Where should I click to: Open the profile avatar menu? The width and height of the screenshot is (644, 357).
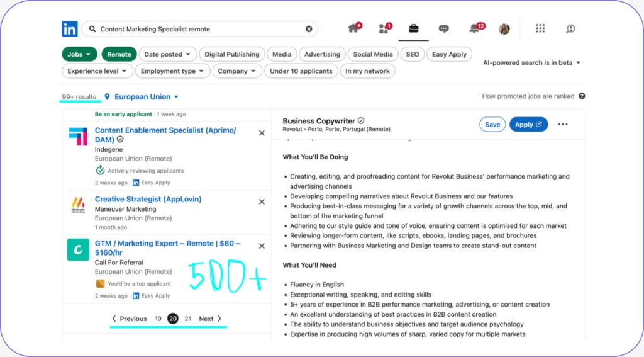tap(504, 29)
